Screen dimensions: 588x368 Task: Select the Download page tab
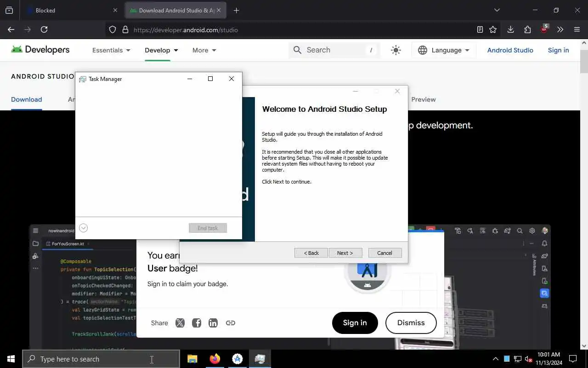[x=26, y=99]
